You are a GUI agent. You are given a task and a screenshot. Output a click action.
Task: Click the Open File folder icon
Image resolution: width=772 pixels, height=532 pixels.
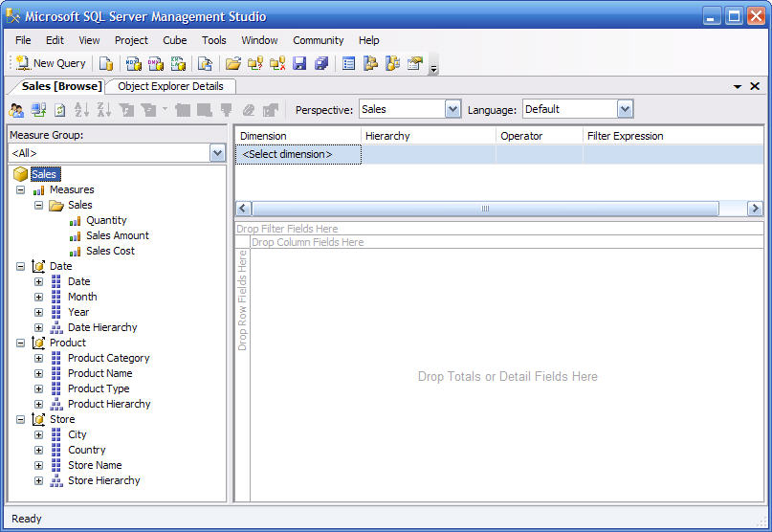click(232, 63)
